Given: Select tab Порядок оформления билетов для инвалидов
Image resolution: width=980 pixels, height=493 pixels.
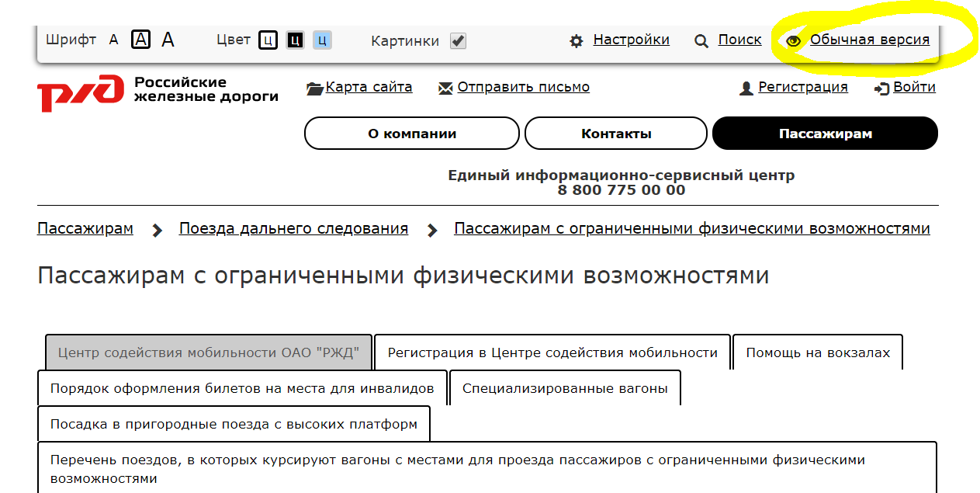Looking at the screenshot, I should [242, 388].
